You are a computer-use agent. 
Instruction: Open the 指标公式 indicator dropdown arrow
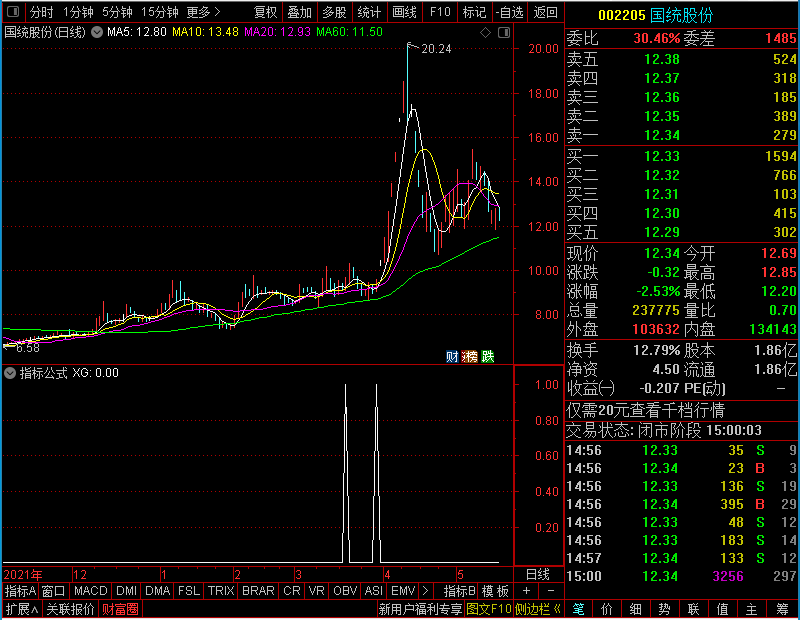10,373
